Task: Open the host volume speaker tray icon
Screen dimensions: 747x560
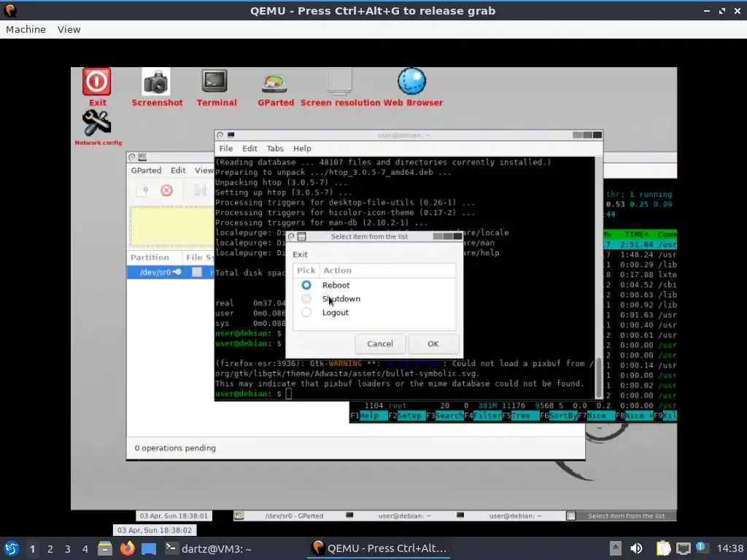Action: click(x=636, y=548)
